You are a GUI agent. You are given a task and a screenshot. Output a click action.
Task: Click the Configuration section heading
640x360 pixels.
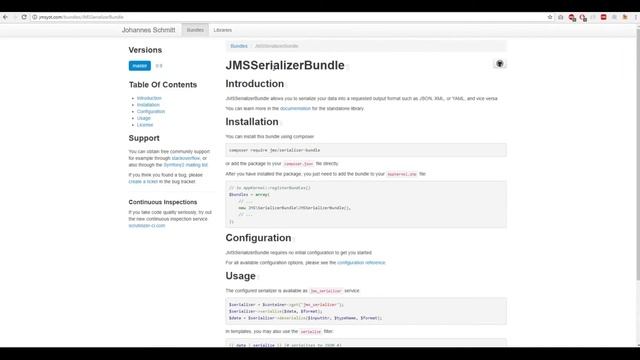(258, 238)
